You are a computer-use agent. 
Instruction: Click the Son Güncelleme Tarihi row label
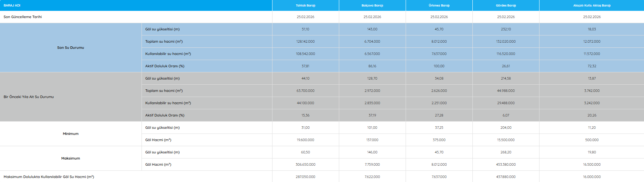pyautogui.click(x=23, y=17)
